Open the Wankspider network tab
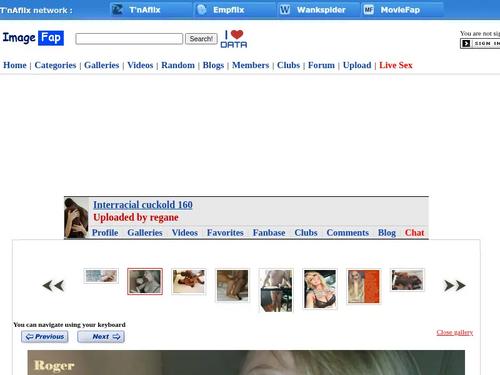Screen dimensions: 500x375 (319, 10)
